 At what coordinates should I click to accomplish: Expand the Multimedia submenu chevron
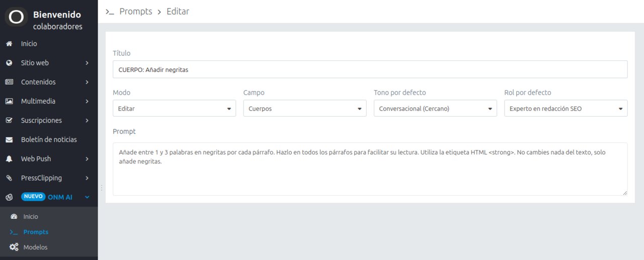(87, 101)
